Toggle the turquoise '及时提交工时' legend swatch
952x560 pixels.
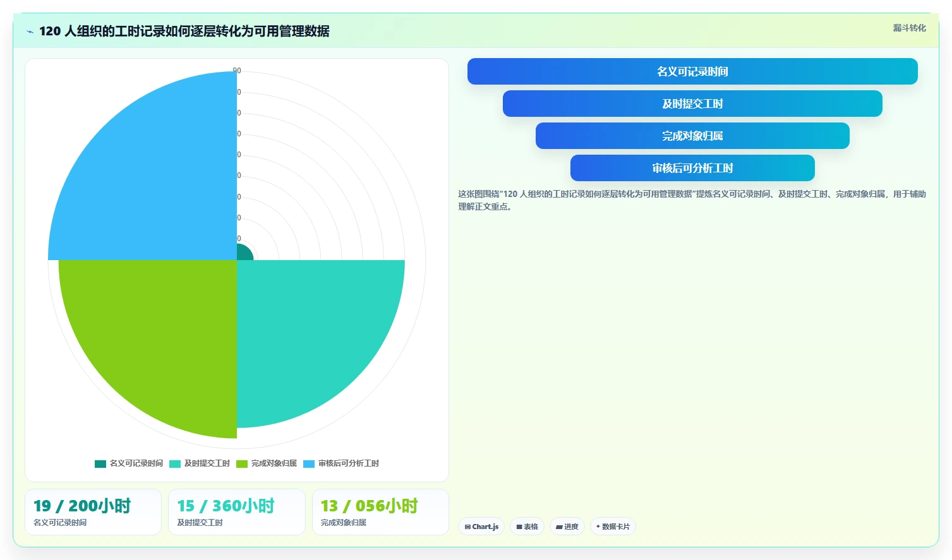pos(175,464)
